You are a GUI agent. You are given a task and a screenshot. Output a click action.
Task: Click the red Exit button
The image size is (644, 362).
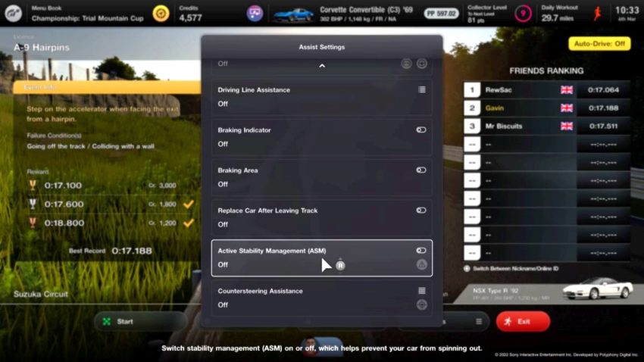[523, 322]
